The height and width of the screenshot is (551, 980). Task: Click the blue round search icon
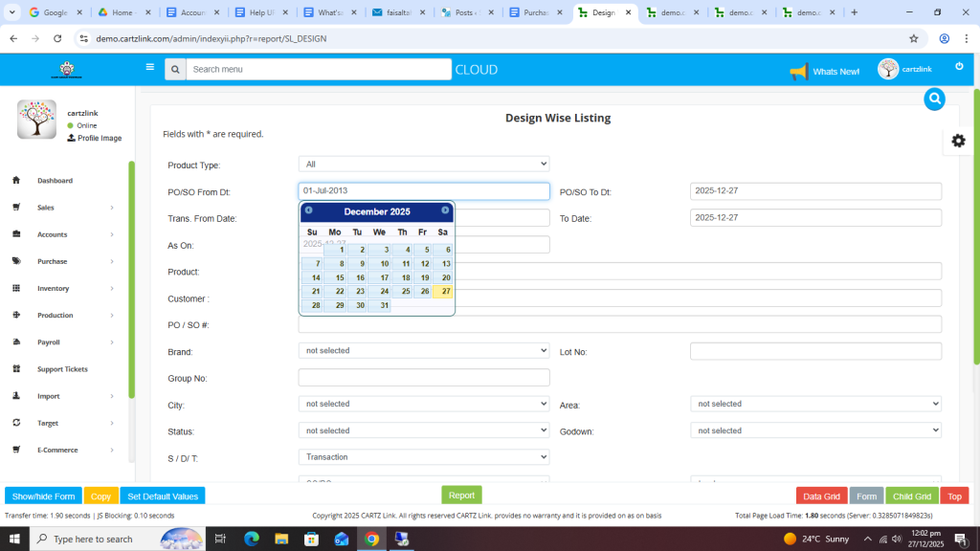coord(934,99)
